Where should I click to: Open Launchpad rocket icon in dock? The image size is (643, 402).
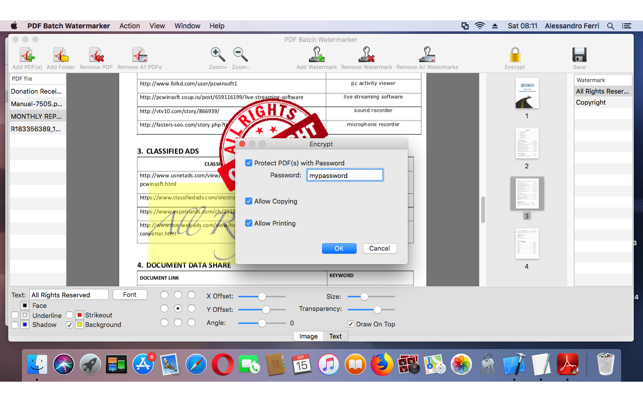click(x=90, y=364)
